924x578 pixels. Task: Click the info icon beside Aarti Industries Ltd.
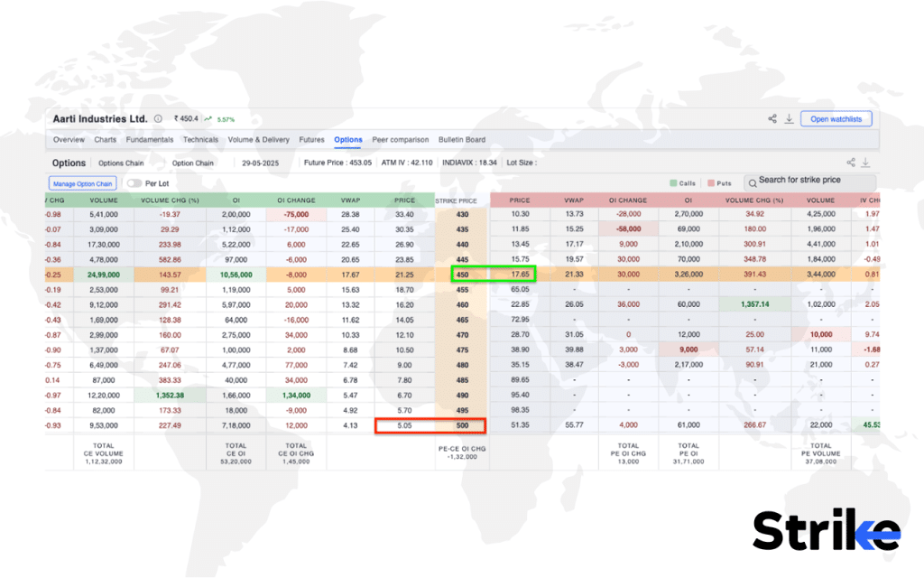pyautogui.click(x=158, y=118)
